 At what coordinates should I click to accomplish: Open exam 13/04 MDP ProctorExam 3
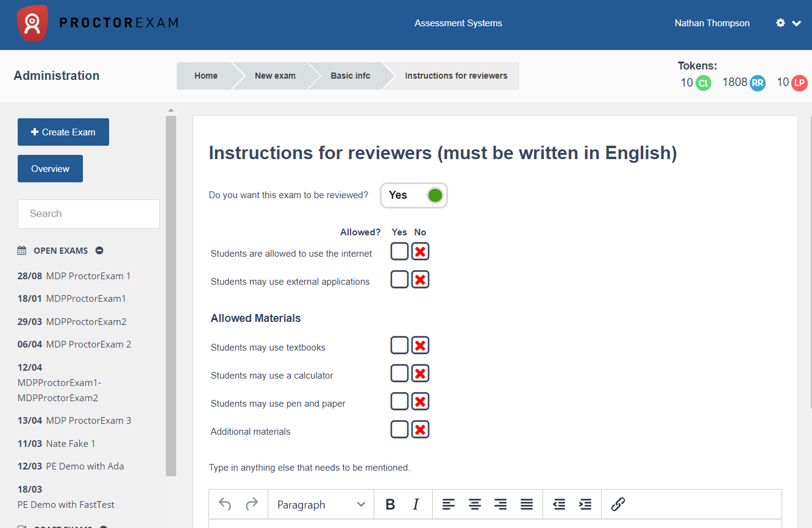74,420
